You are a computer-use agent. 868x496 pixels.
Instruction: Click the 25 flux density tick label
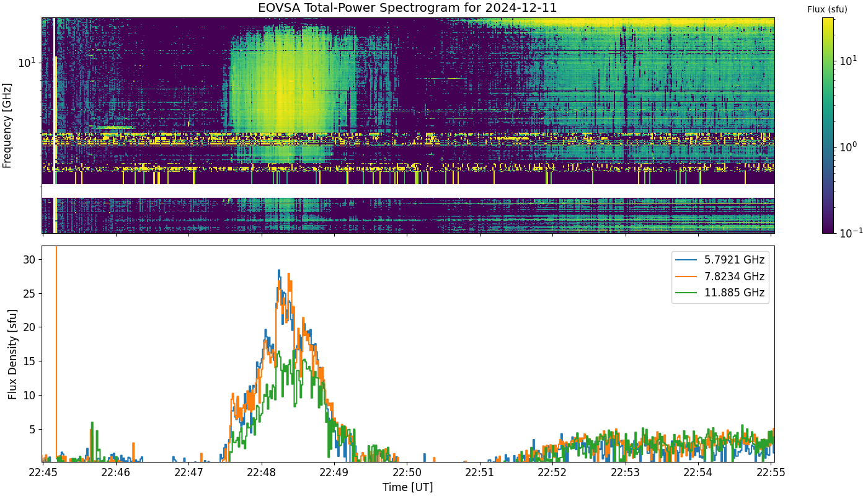[30, 293]
